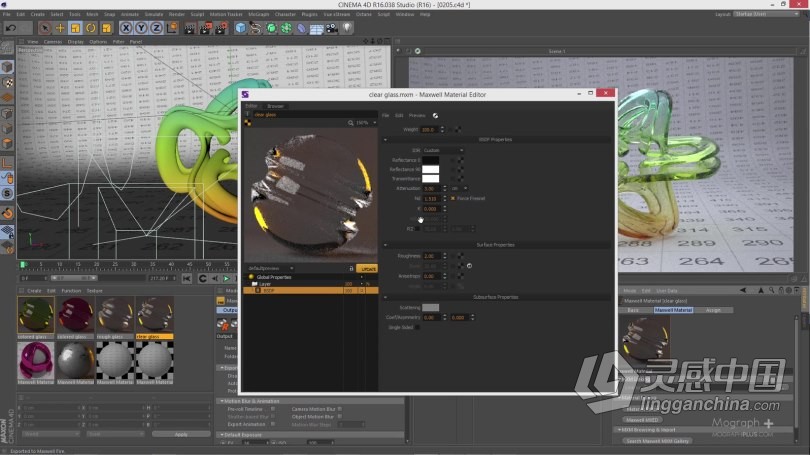
Task: Click the Update preview button
Action: click(x=368, y=269)
